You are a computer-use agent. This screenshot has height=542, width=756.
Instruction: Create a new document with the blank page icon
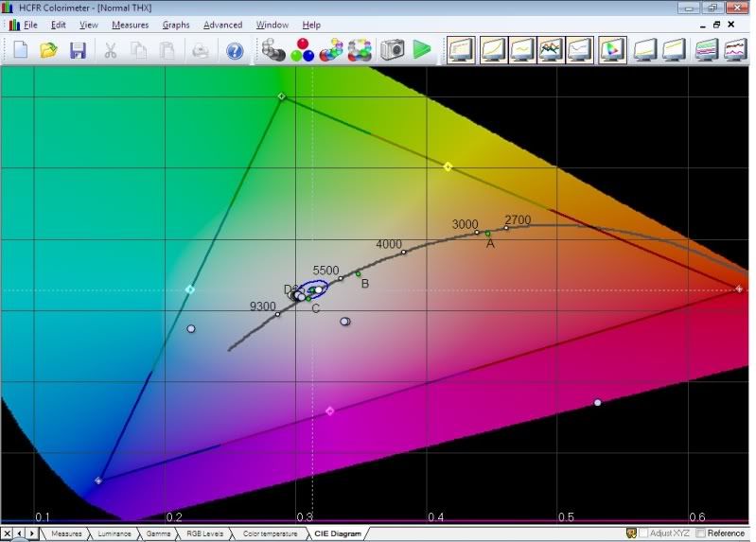[21, 50]
